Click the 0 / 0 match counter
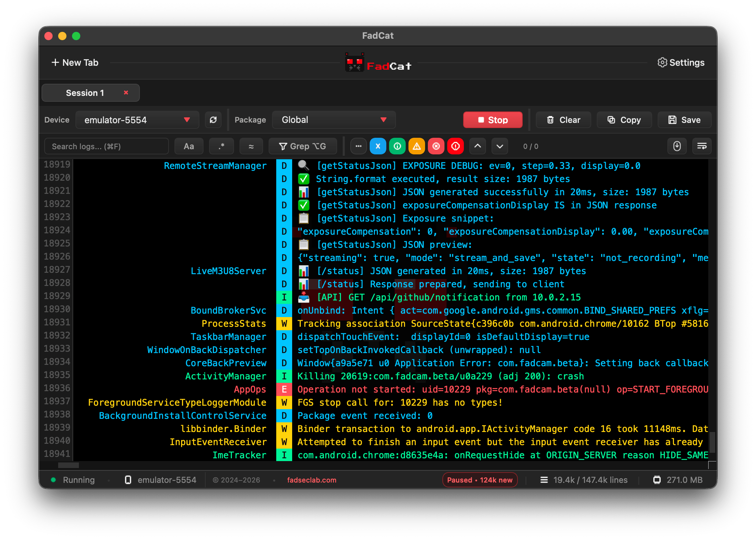Screen dimensions: 756x540 point(531,146)
